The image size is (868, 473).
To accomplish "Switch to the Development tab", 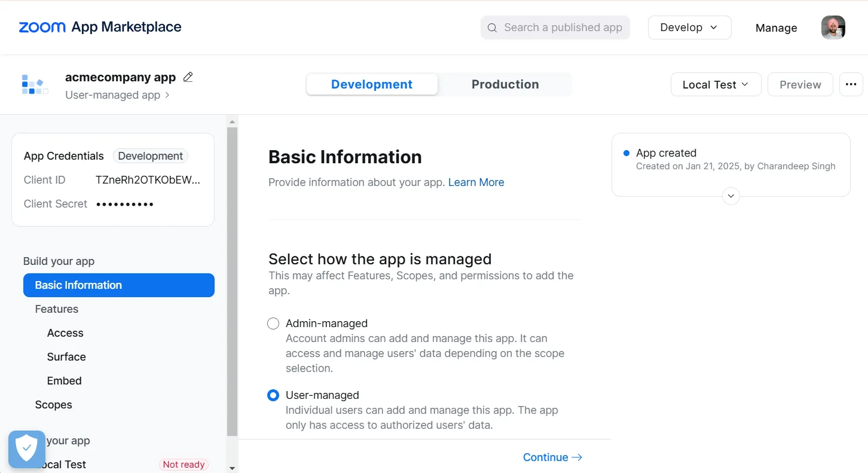I will 372,84.
